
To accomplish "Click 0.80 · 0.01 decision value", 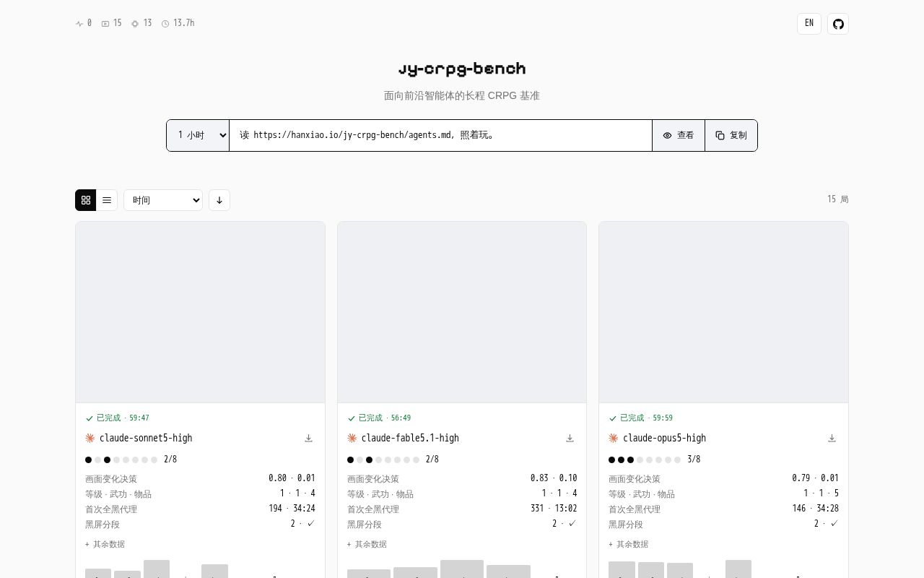I will pos(292,478).
